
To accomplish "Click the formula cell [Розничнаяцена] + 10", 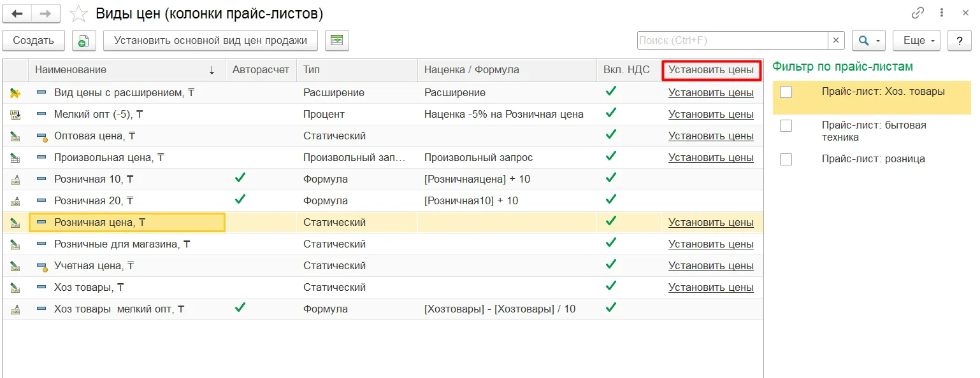I will [x=477, y=179].
